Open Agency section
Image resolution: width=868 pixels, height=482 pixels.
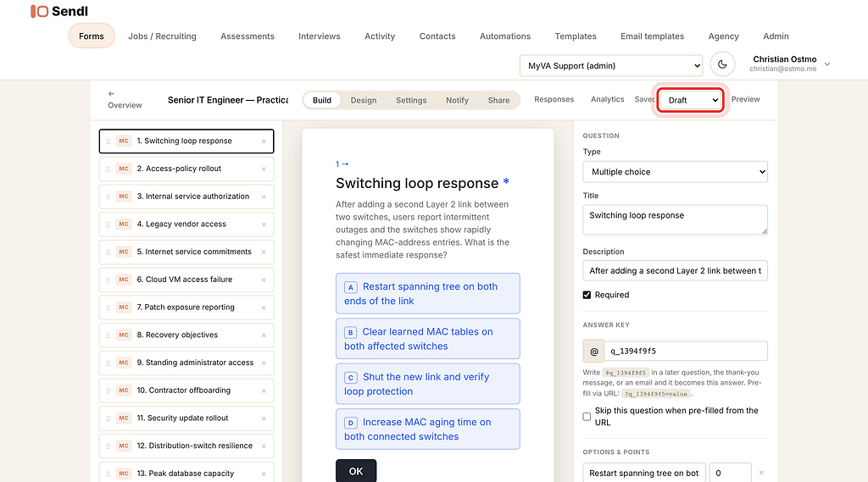[724, 36]
